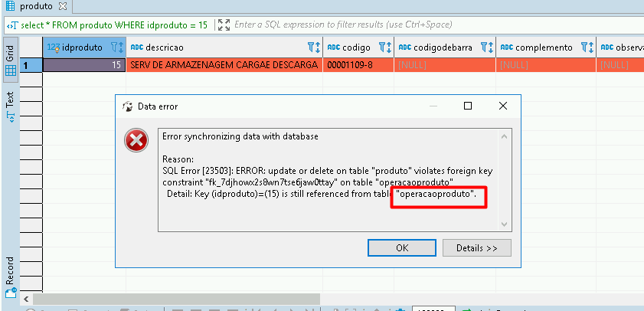
Task: Click the red error icon in dialog
Action: [136, 140]
